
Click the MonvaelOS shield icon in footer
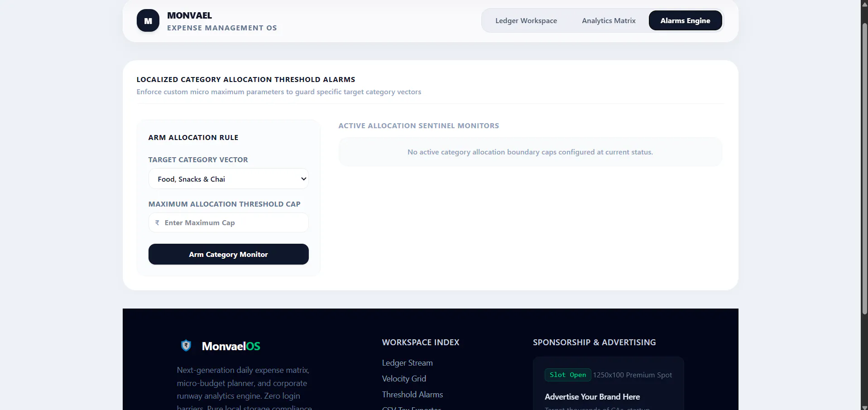[186, 346]
